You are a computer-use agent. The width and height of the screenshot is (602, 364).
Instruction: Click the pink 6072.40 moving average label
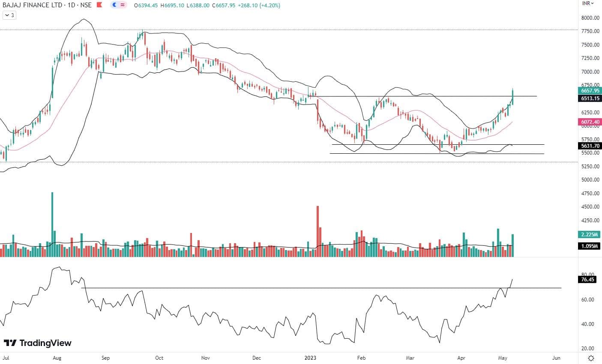[x=590, y=122]
